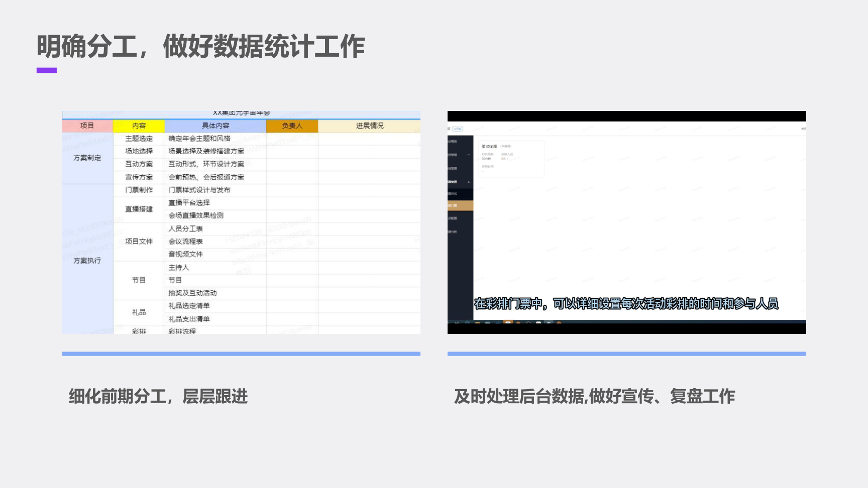Image resolution: width=868 pixels, height=488 pixels.
Task: Select the 直播搭建 cell
Action: 139,209
